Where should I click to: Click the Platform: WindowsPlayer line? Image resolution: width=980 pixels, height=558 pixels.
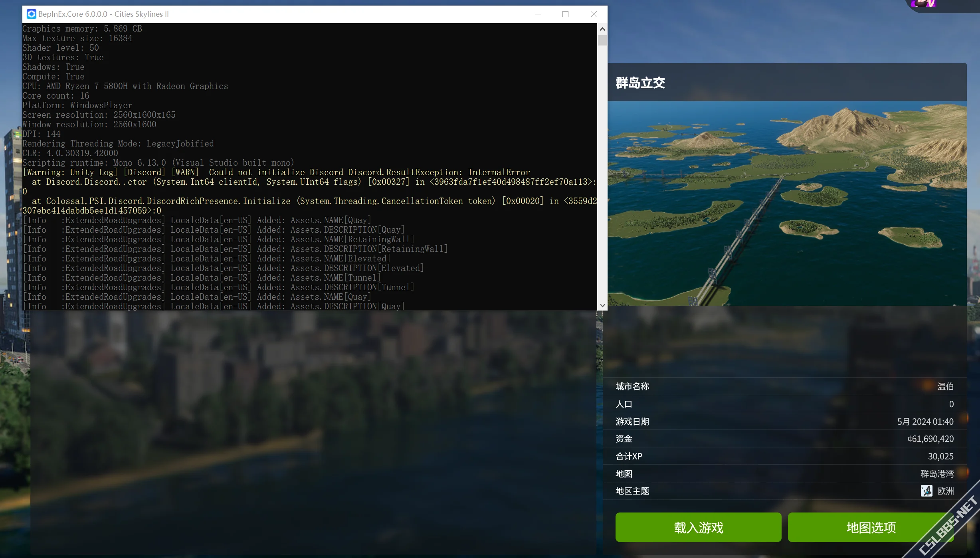pyautogui.click(x=77, y=105)
